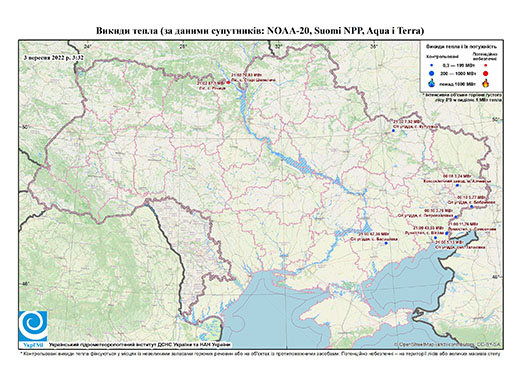520x368 pixels.
Task: Click the blue flame legend icon
Action: 432,83
